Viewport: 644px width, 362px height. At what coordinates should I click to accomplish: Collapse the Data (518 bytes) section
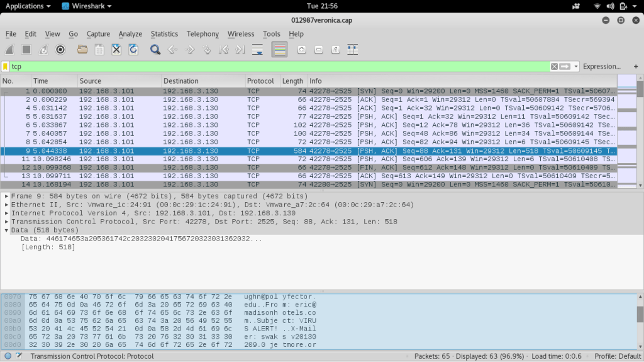[x=6, y=231]
